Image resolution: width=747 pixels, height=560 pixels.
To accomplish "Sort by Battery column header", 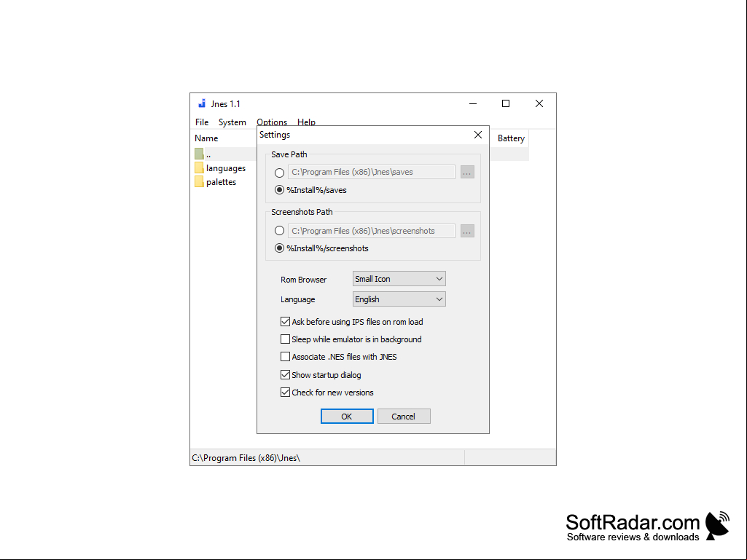I will (x=511, y=138).
